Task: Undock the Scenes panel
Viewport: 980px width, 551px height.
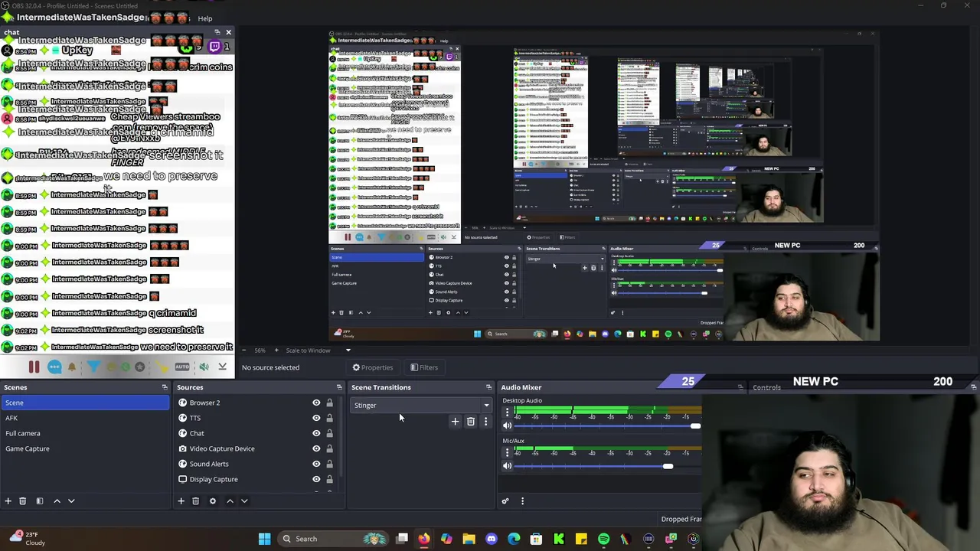Action: 165,387
